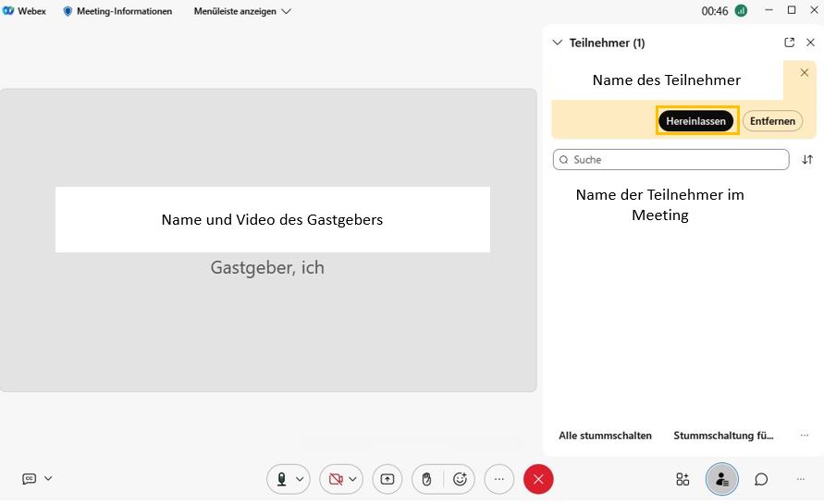This screenshot has height=504, width=824.
Task: Open the chat panel icon
Action: click(x=761, y=479)
